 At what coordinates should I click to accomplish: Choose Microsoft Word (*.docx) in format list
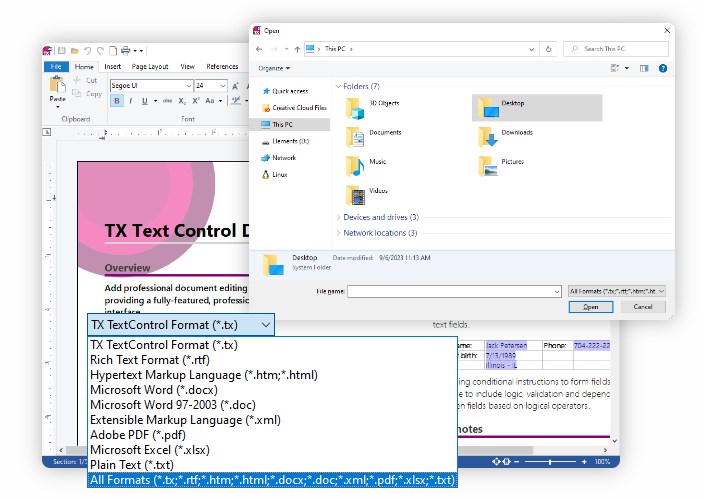coord(272,390)
